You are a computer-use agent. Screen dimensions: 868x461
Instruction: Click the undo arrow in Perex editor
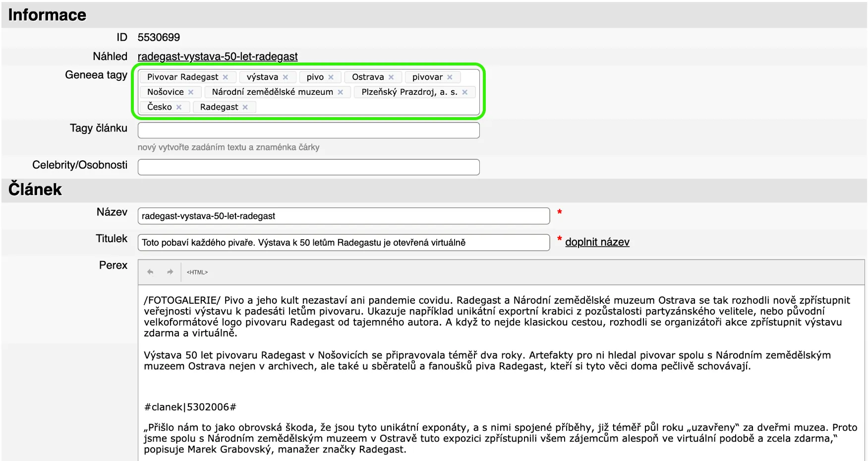pyautogui.click(x=150, y=272)
